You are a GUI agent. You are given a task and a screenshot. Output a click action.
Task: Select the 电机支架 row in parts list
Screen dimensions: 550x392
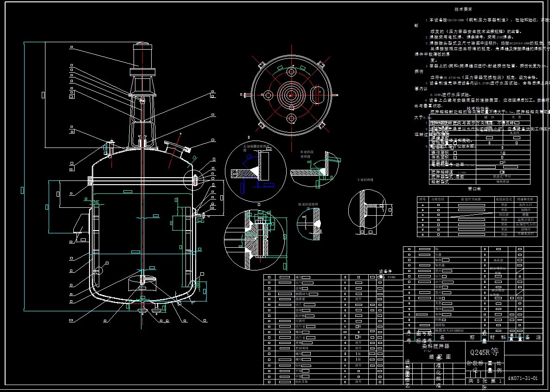pyautogui.click(x=333, y=381)
